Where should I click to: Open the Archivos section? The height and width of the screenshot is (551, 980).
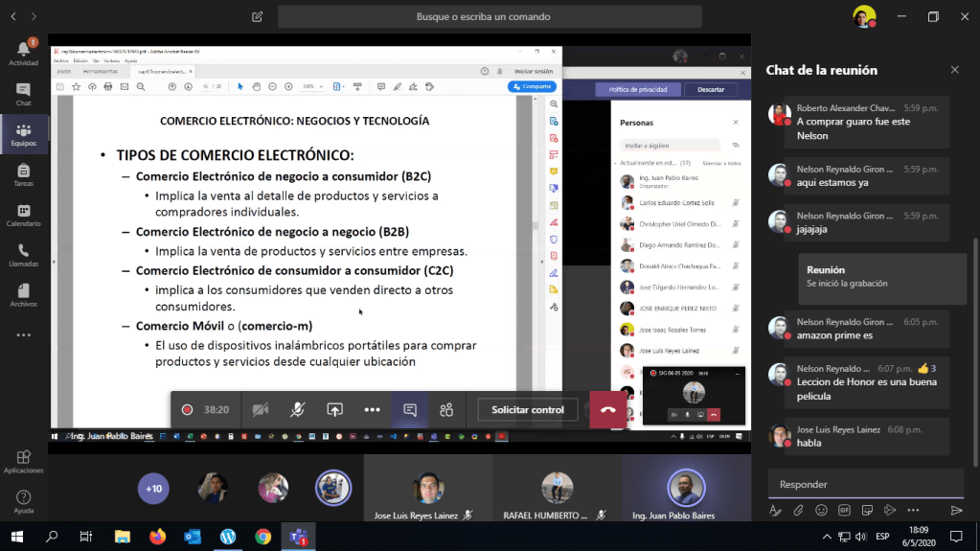point(23,295)
